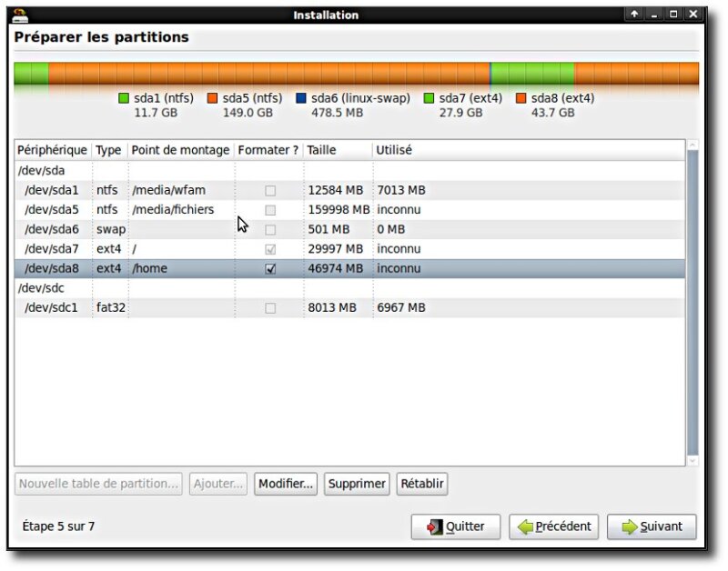The height and width of the screenshot is (571, 728).
Task: Click the Type column header
Action: (x=109, y=150)
